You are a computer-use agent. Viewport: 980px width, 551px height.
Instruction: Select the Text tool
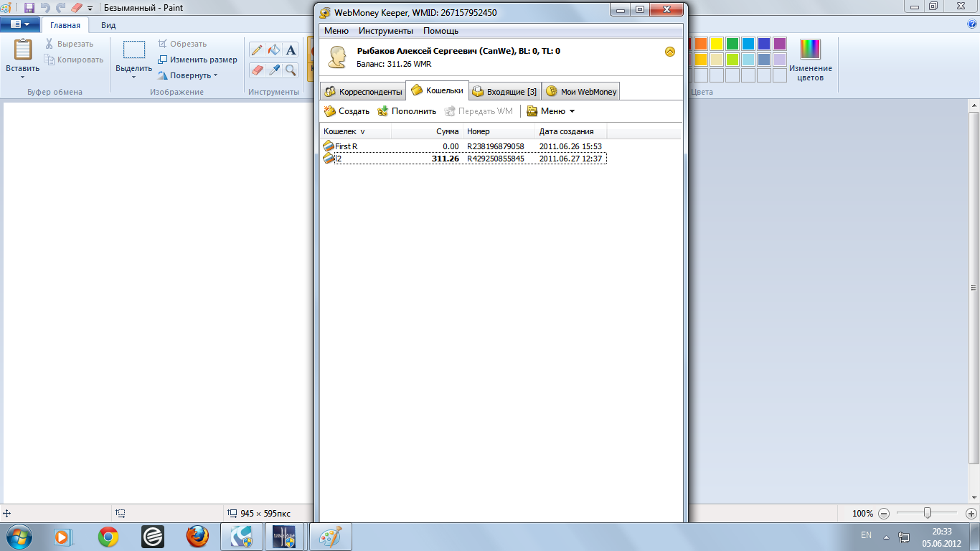[291, 50]
